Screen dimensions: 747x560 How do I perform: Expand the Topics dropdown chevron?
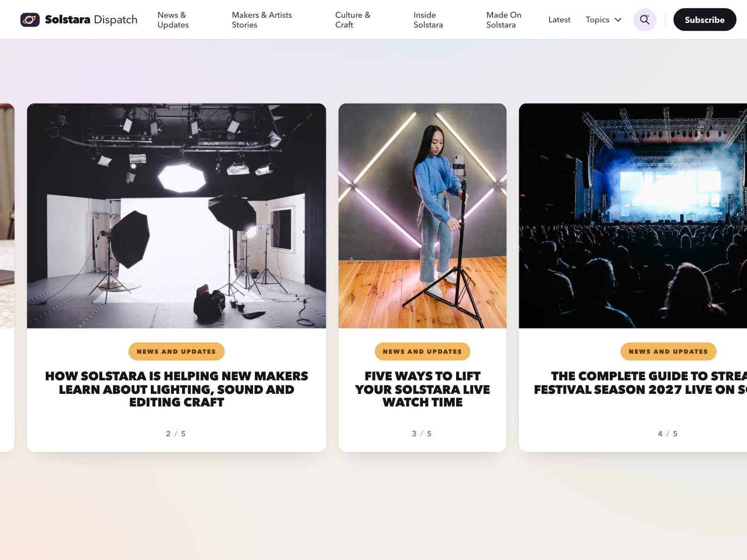(x=618, y=20)
